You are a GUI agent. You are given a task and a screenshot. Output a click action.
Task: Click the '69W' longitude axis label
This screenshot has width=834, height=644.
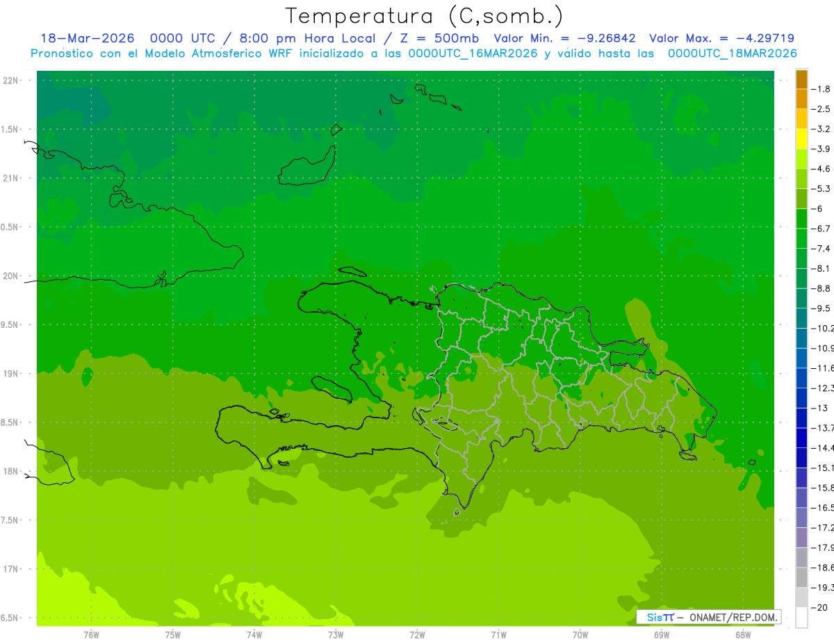coord(662,635)
